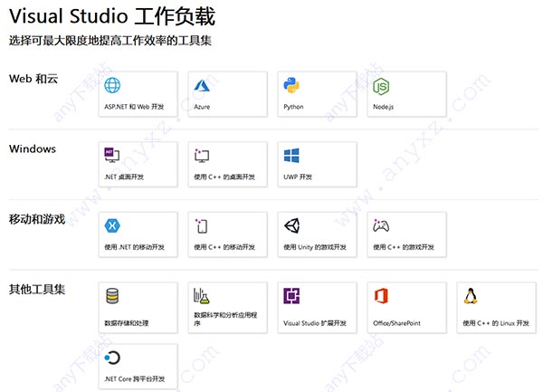The image size is (543, 392).
Task: Click the Node.js hexagon icon
Action: point(381,86)
